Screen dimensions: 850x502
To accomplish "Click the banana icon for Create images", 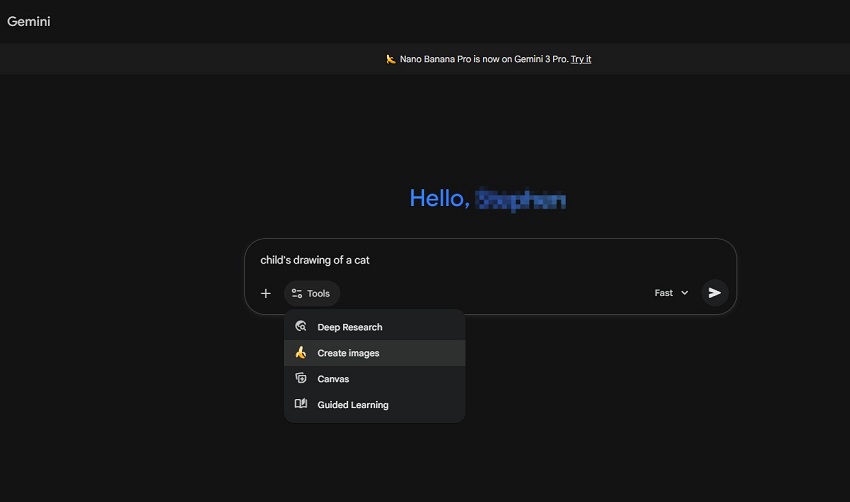I will 301,353.
